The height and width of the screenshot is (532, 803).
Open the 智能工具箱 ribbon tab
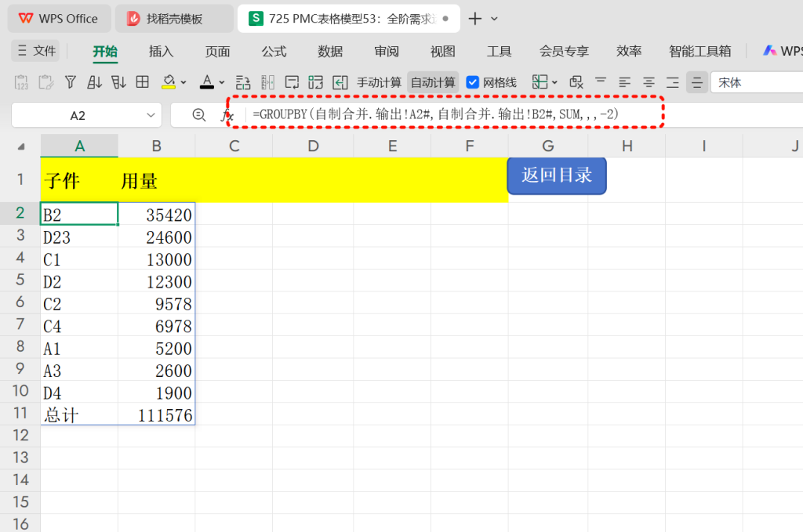point(700,51)
